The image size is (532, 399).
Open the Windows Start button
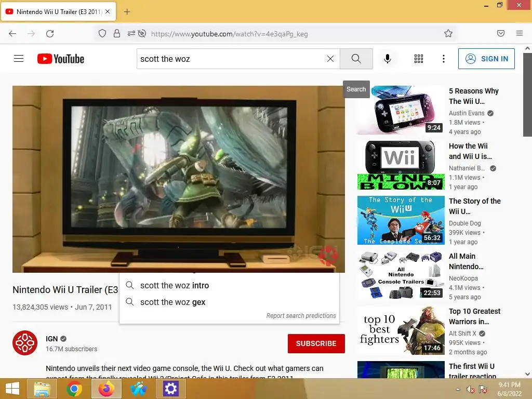click(x=12, y=389)
